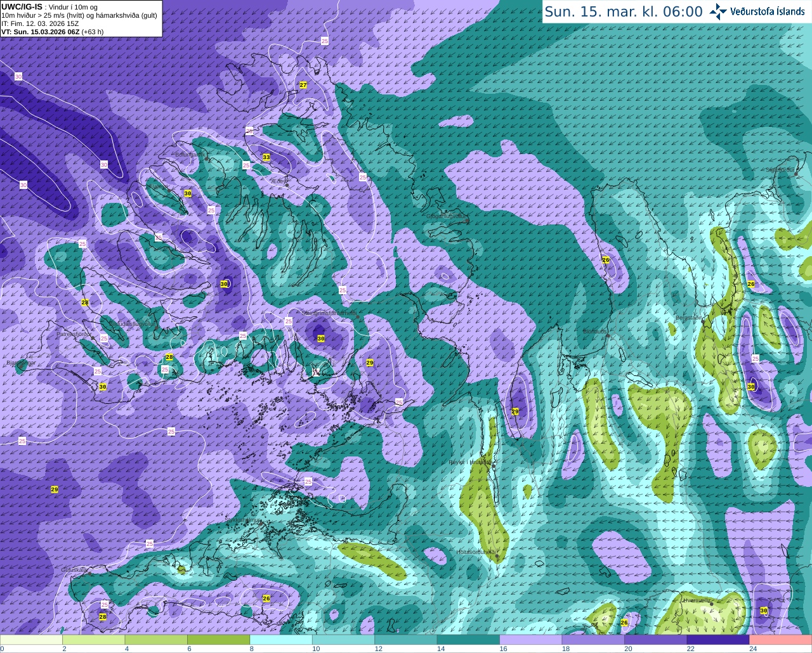Image resolution: width=812 pixels, height=653 pixels.
Task: Click the Flateyri station label
Action: [x=158, y=187]
